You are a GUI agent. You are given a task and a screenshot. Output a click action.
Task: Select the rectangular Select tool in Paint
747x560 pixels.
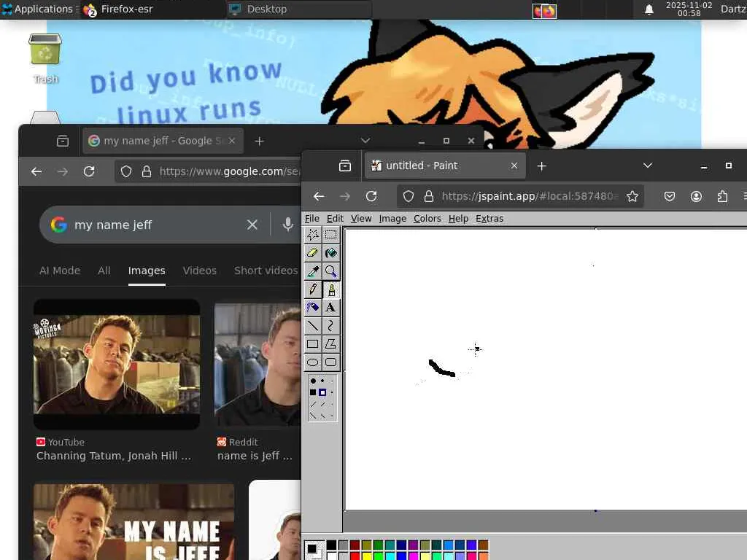330,234
